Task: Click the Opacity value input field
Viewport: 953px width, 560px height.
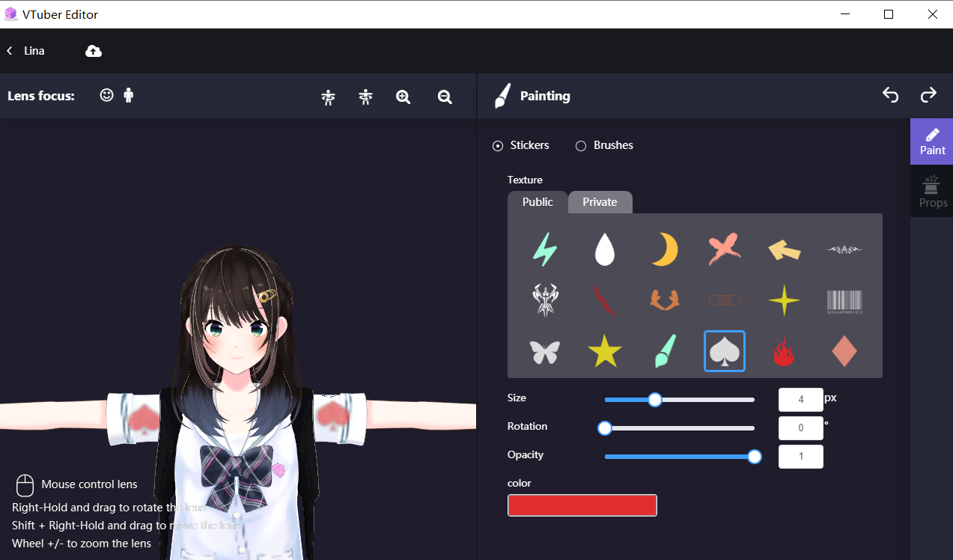Action: tap(800, 456)
